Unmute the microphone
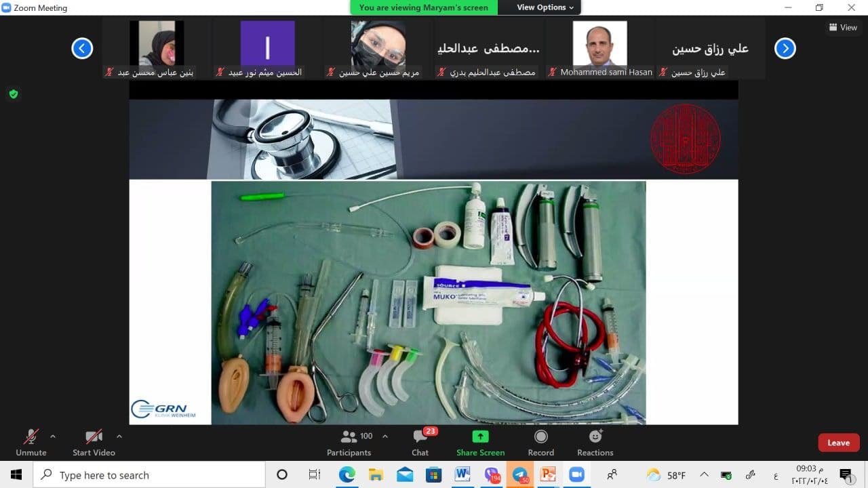Viewport: 868px width, 488px height. click(x=31, y=443)
